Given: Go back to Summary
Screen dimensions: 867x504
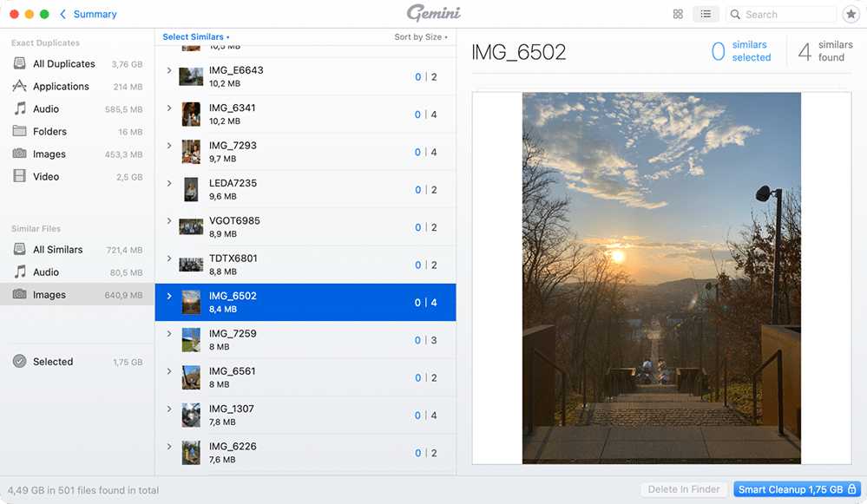Looking at the screenshot, I should coord(95,15).
